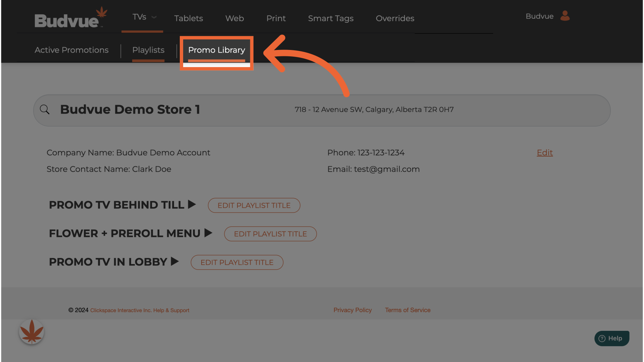Open the Playlists tab
Screen dimensions: 644x362
click(x=148, y=50)
